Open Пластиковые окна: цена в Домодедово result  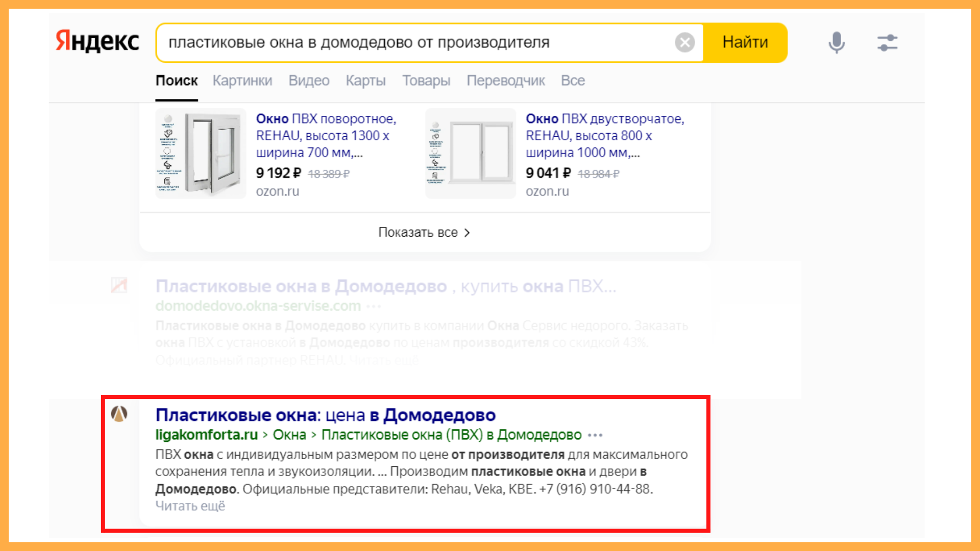(326, 415)
